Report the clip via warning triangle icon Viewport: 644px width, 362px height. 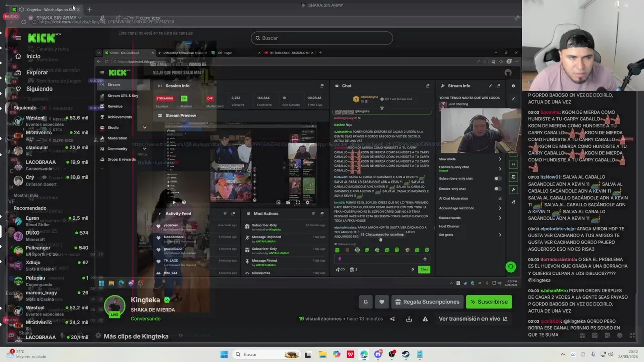[x=425, y=319]
